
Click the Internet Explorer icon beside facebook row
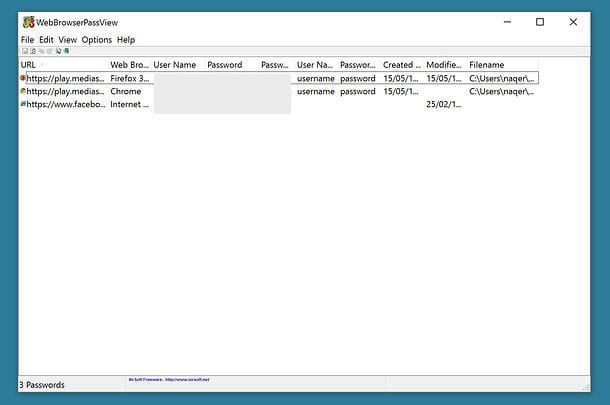(x=23, y=104)
